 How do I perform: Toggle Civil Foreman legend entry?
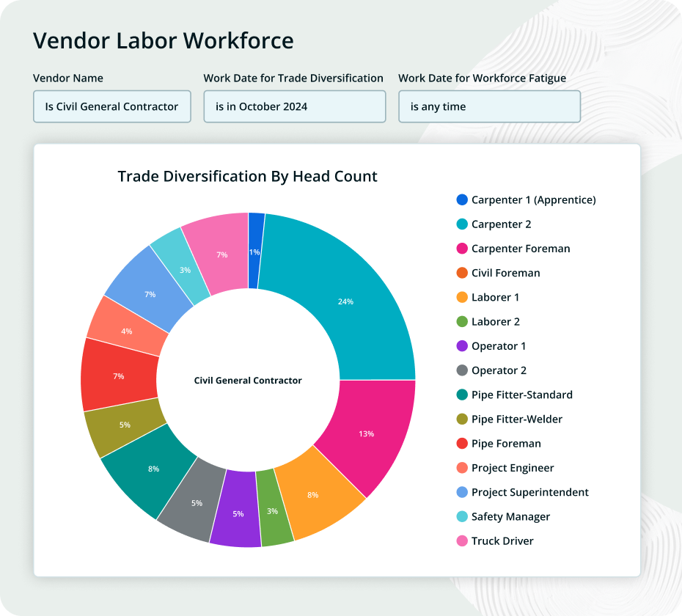[505, 273]
